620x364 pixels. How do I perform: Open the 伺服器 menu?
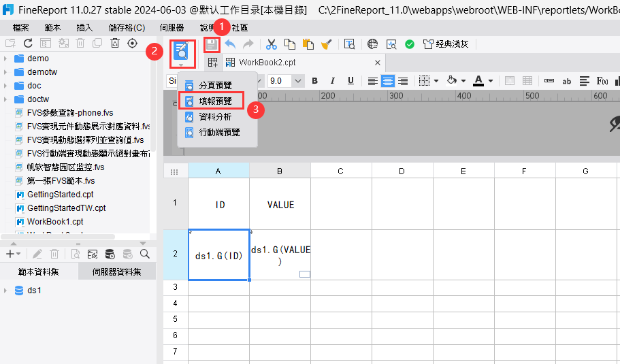[172, 28]
